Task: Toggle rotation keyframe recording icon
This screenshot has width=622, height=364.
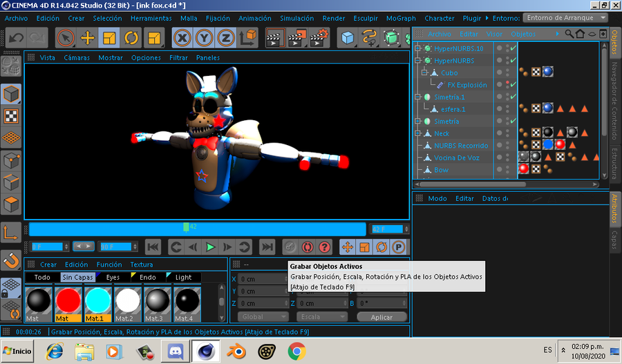Action: (x=381, y=247)
